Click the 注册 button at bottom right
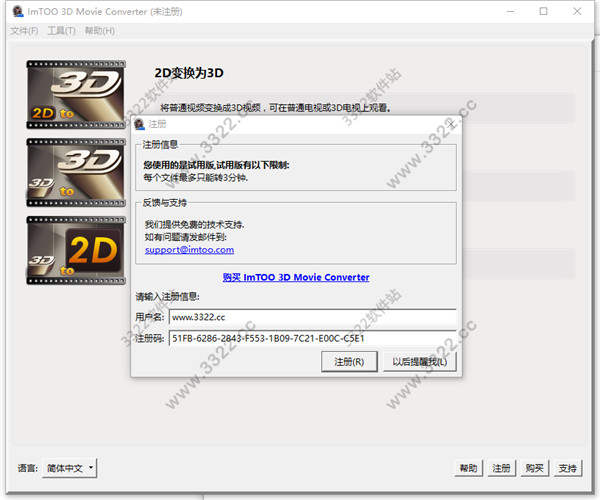The width and height of the screenshot is (600, 500). point(501,468)
